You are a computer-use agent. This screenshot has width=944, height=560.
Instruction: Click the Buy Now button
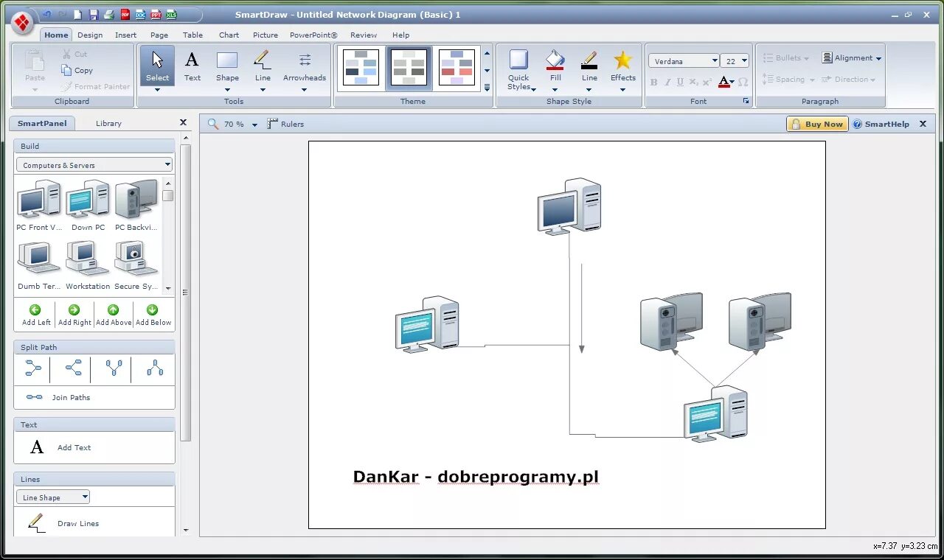pos(817,124)
